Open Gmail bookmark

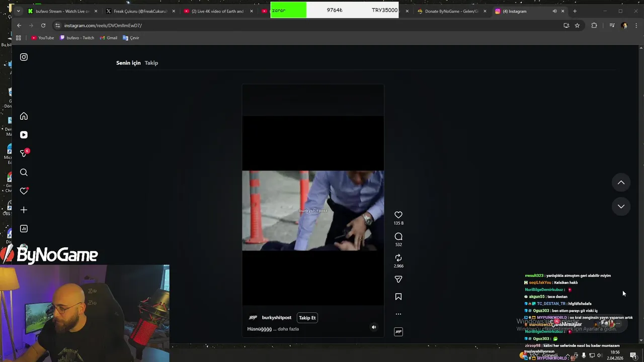pos(108,38)
